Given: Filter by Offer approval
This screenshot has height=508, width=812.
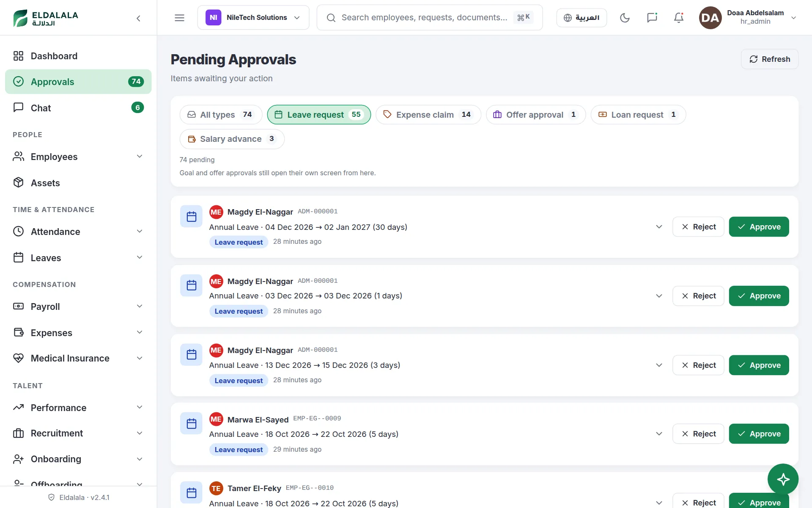Looking at the screenshot, I should pyautogui.click(x=536, y=115).
